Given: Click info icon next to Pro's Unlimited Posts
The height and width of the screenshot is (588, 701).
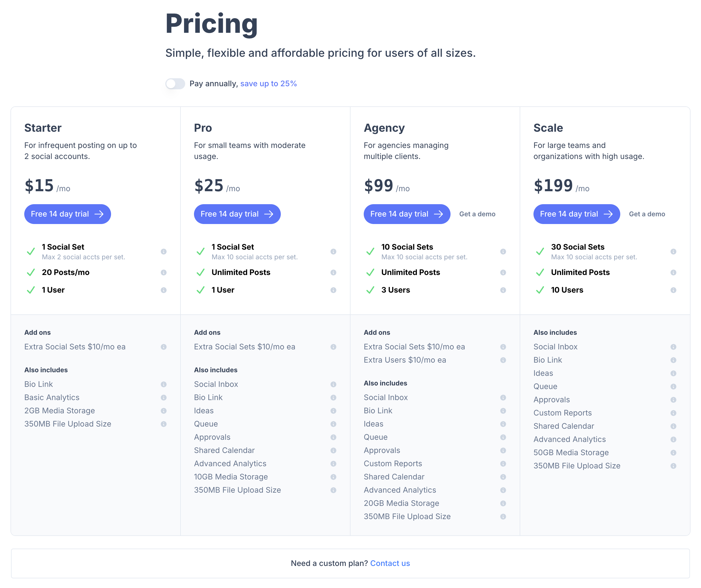Looking at the screenshot, I should (x=333, y=272).
